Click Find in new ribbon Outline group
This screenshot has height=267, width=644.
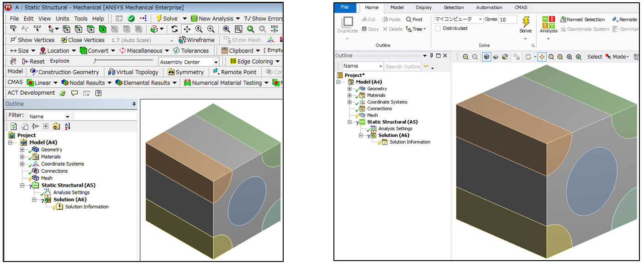pyautogui.click(x=414, y=19)
